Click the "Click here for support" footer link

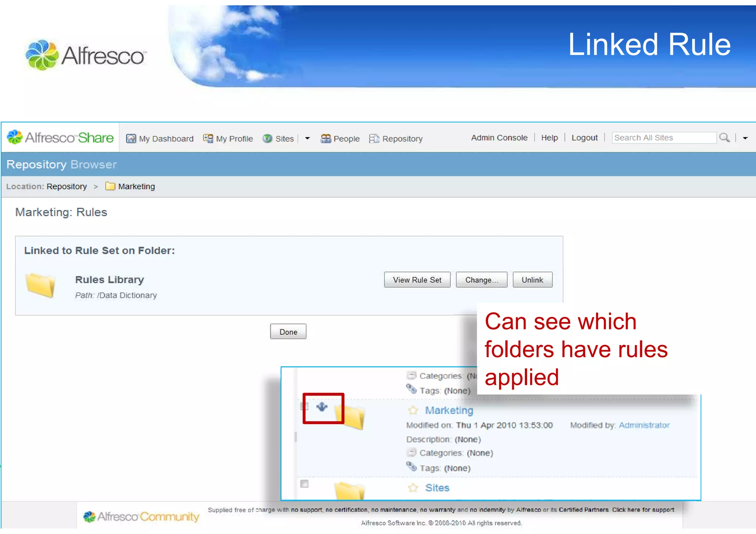pyautogui.click(x=643, y=510)
